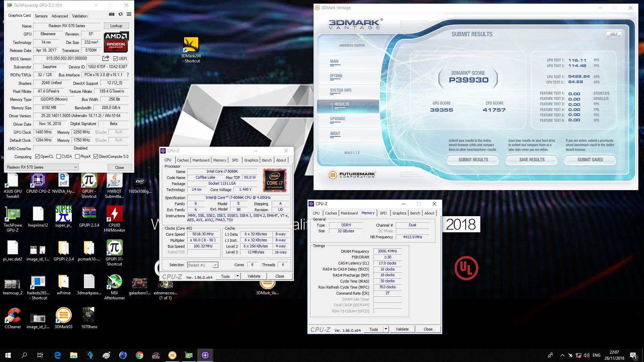Toggle the OpenCL checkbox
The height and width of the screenshot is (362, 644).
(x=37, y=157)
